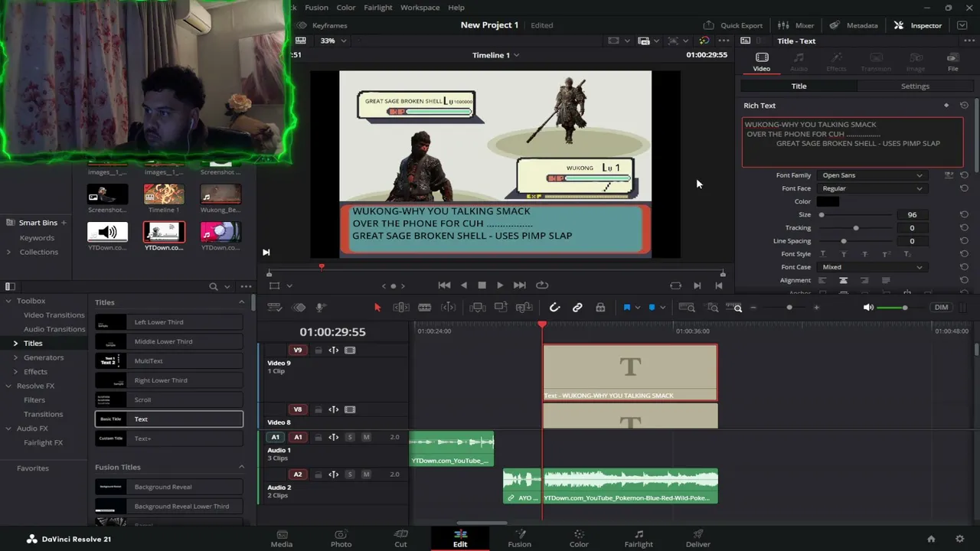Jump to the first frame
980x551 pixels.
(x=444, y=285)
